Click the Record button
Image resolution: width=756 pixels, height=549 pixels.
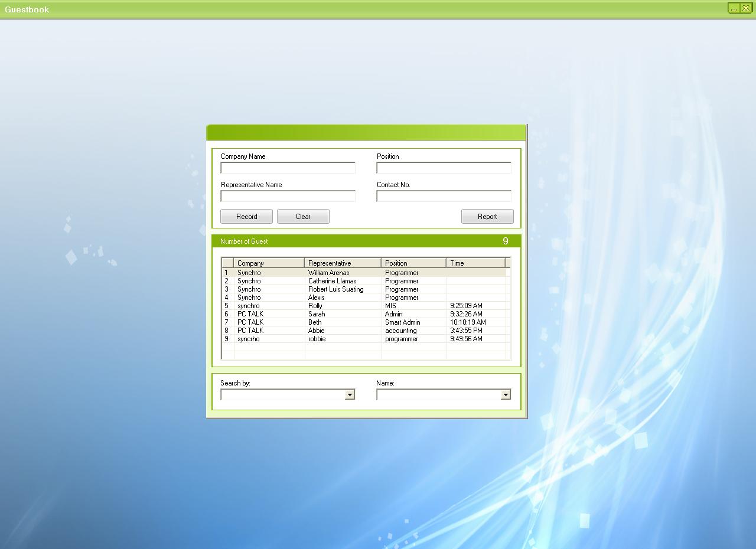pos(246,217)
